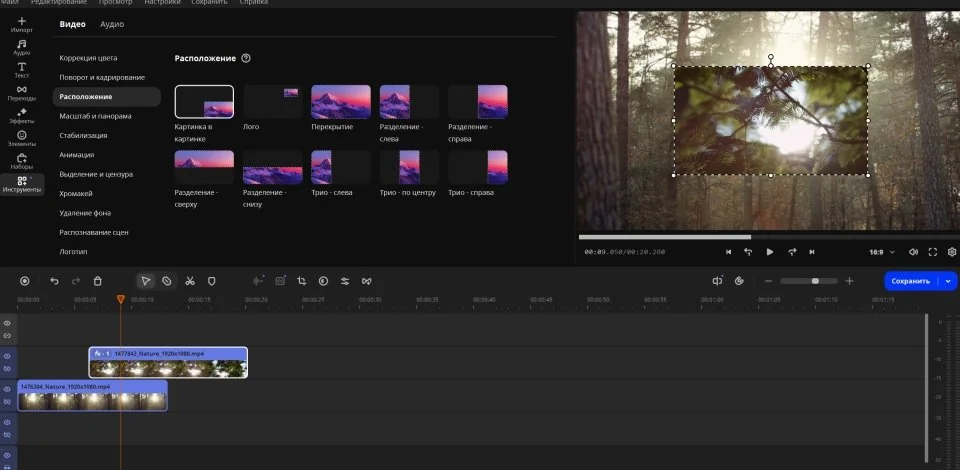The image size is (960, 470).
Task: Enter fullscreen preview mode
Action: (x=933, y=252)
